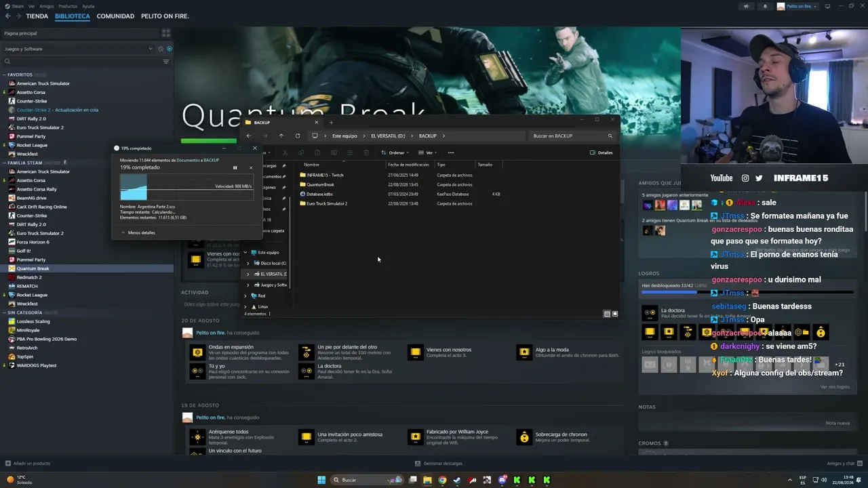Viewport: 868px width, 488px height.
Task: Open the Ordenar dropdown in File Explorer
Action: click(394, 152)
